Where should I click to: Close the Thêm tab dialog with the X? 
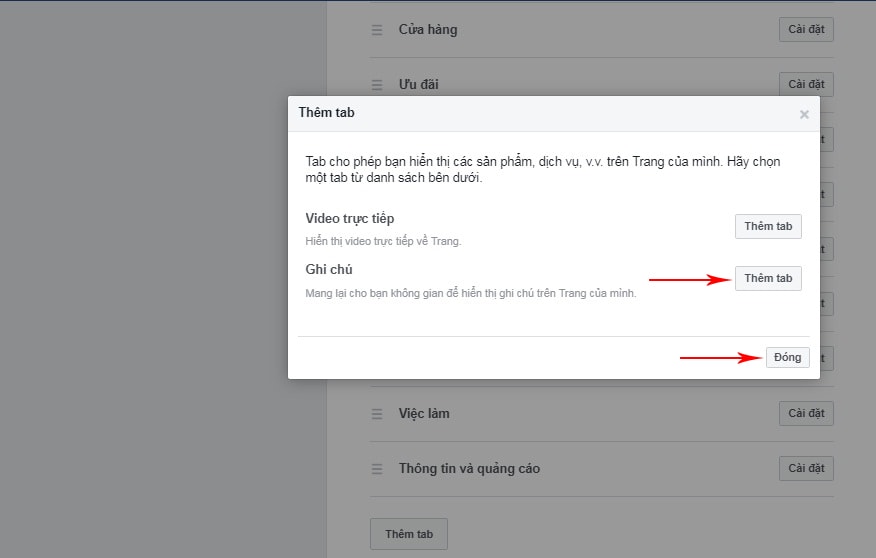click(x=804, y=114)
